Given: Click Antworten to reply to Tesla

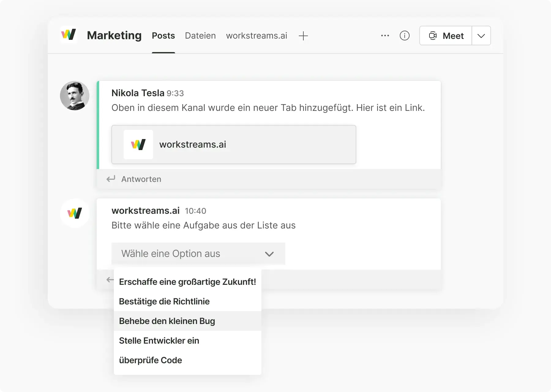Looking at the screenshot, I should [x=141, y=179].
